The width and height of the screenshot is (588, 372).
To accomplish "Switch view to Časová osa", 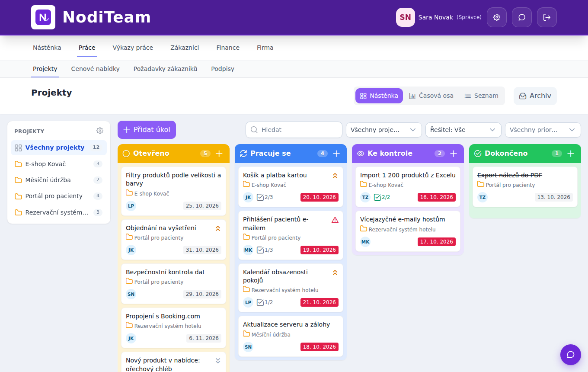I will [431, 96].
